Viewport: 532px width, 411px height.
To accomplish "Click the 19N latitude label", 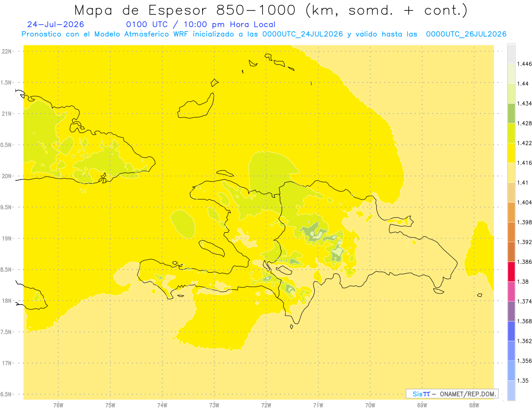I will [7, 238].
